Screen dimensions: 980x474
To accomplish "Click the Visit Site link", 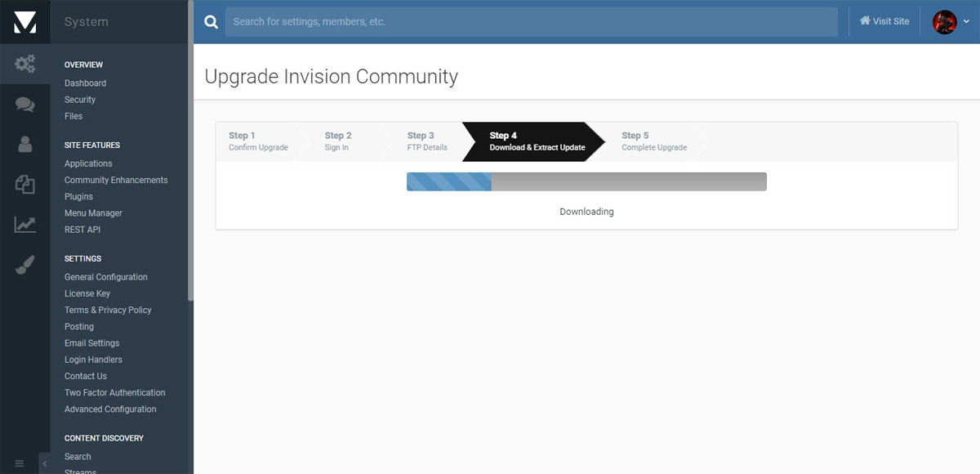I will pyautogui.click(x=884, y=21).
